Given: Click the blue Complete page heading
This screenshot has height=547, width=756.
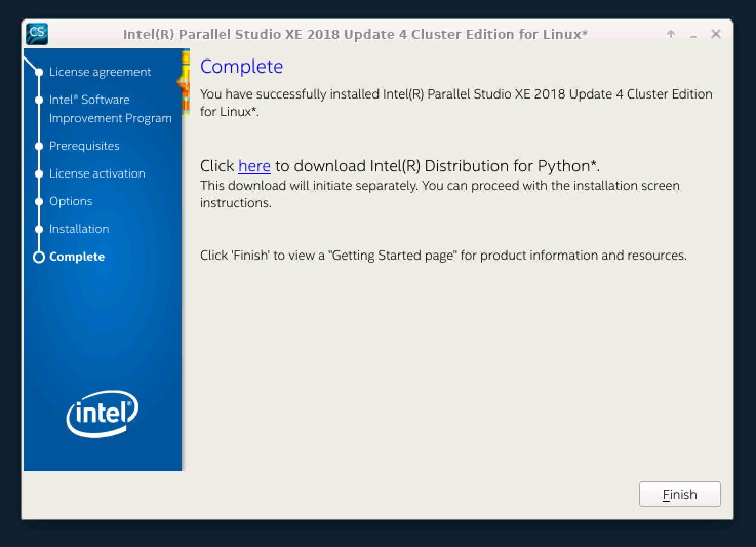Looking at the screenshot, I should coord(241,67).
